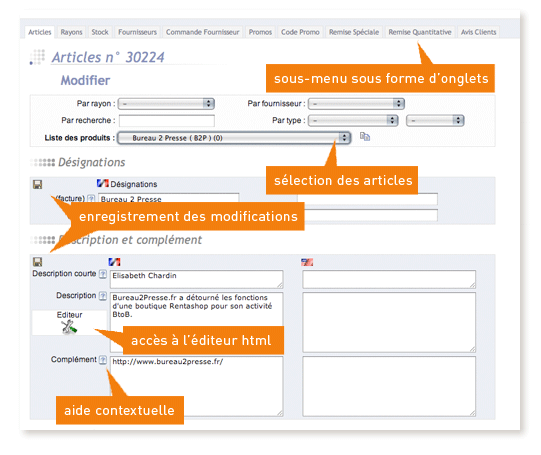Image resolution: width=541 pixels, height=455 pixels.
Task: Click the English short description field
Action: [x=389, y=279]
